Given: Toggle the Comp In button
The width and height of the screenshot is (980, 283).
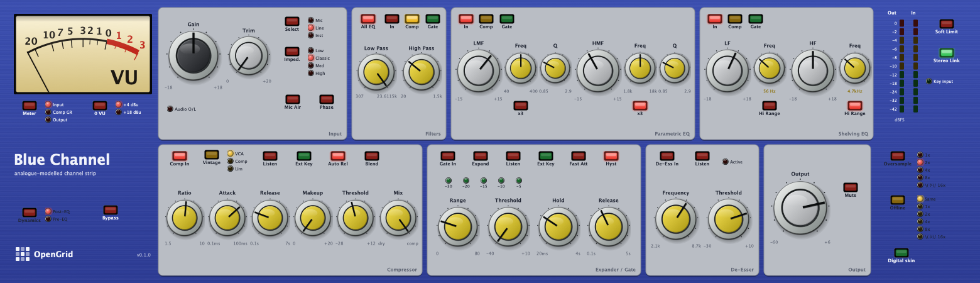Looking at the screenshot, I should click(x=180, y=156).
